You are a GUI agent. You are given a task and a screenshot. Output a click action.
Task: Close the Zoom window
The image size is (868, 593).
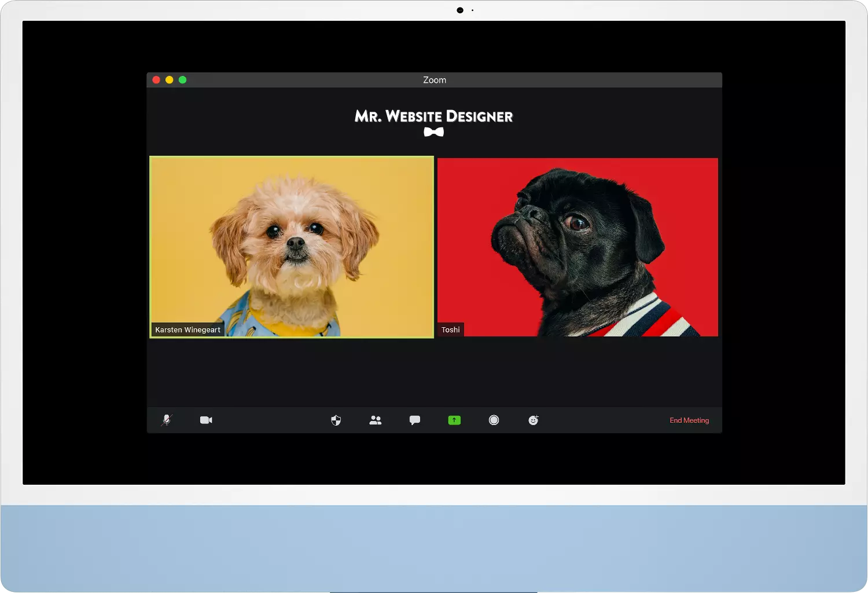pos(156,79)
